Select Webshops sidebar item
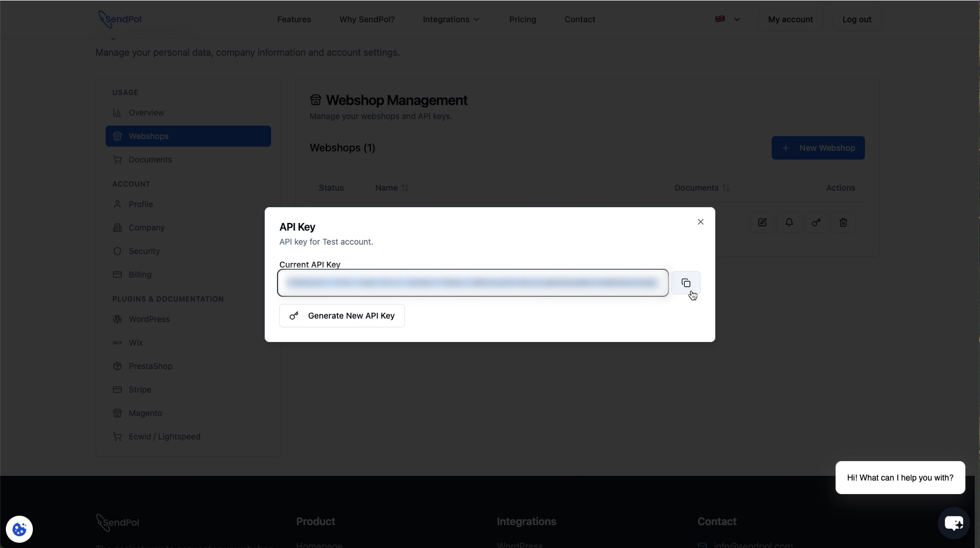This screenshot has height=548, width=980. click(188, 136)
